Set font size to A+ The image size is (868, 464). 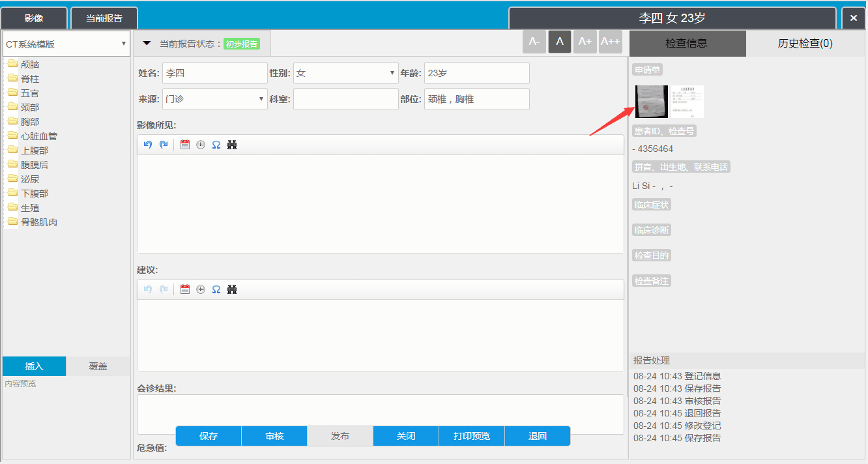[585, 42]
